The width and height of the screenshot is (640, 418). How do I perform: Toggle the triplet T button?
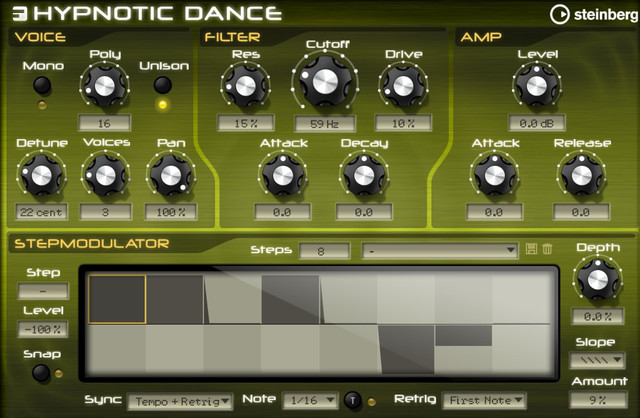point(353,400)
